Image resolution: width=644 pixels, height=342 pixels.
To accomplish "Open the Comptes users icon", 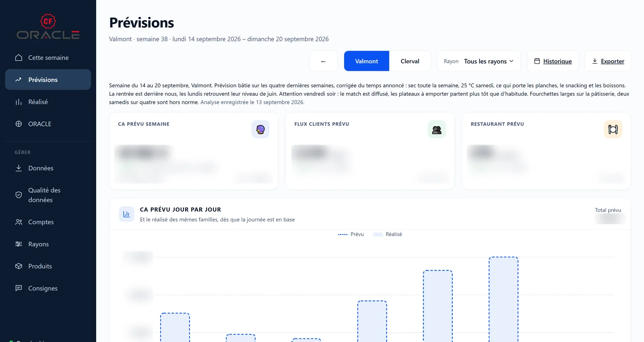I will [19, 222].
